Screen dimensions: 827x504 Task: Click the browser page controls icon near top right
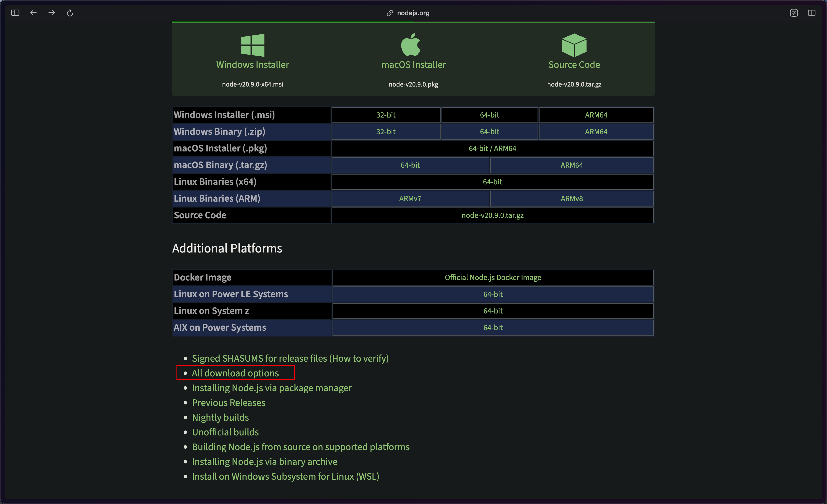click(x=794, y=13)
